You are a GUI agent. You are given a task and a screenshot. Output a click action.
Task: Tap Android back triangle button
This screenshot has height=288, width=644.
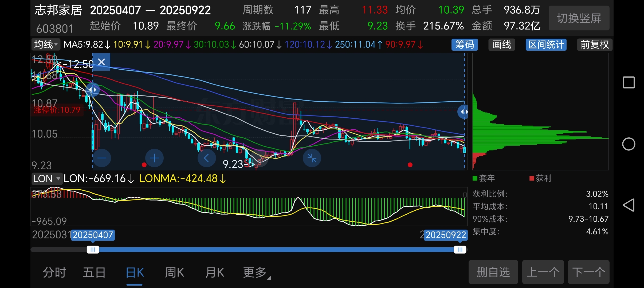click(x=629, y=205)
